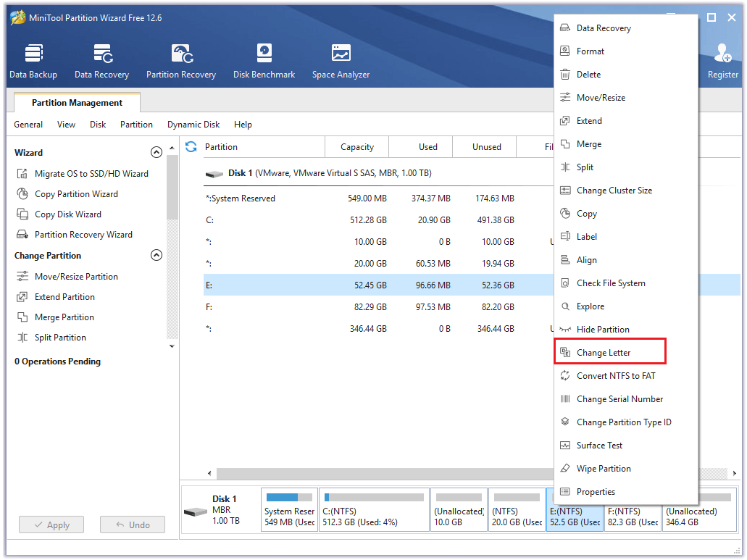The height and width of the screenshot is (560, 747).
Task: Open Properties from the context menu
Action: [x=626, y=492]
